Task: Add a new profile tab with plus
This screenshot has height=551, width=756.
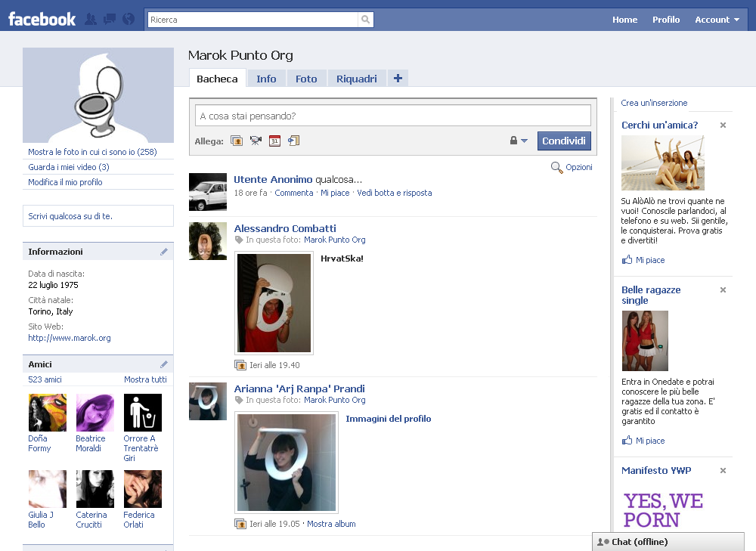Action: point(398,78)
